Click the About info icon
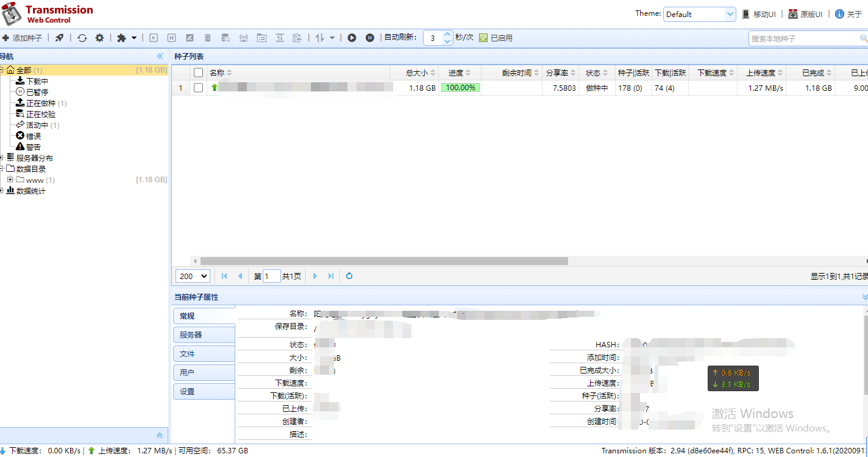 839,14
